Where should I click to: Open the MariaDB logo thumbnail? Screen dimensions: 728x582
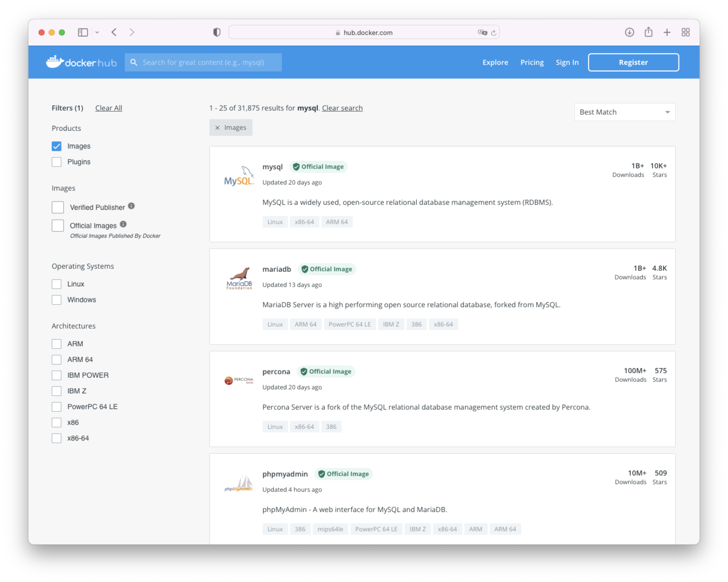pos(239,278)
